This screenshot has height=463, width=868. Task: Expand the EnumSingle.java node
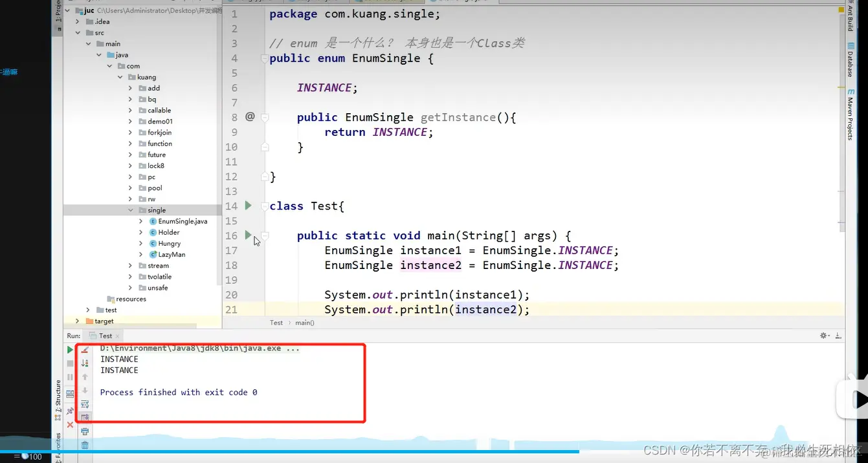point(141,221)
